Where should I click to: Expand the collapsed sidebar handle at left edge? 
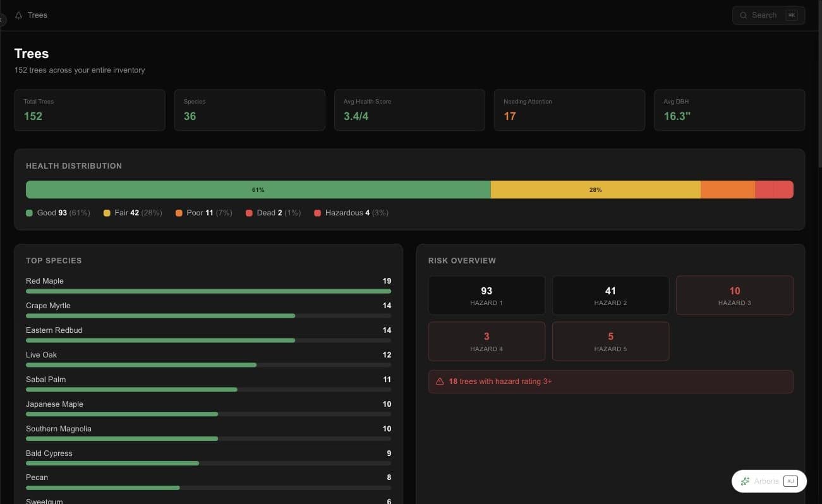(x=2, y=20)
